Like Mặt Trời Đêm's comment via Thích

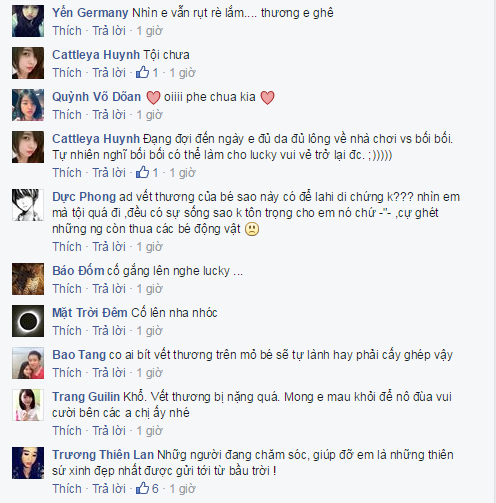point(67,331)
